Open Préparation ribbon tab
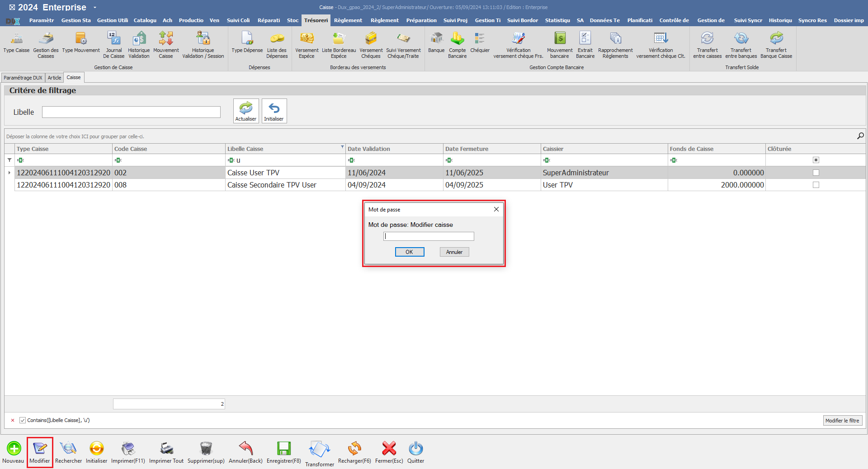The width and height of the screenshot is (868, 469). point(421,20)
